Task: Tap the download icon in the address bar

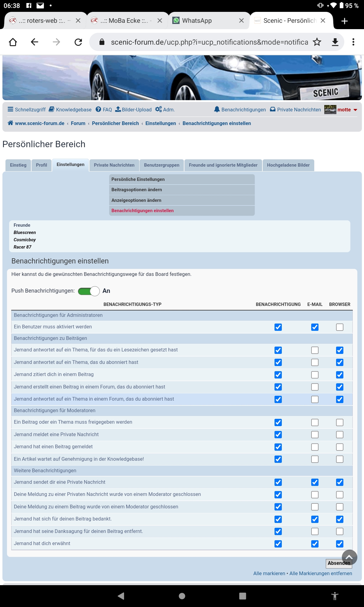Action: (335, 42)
